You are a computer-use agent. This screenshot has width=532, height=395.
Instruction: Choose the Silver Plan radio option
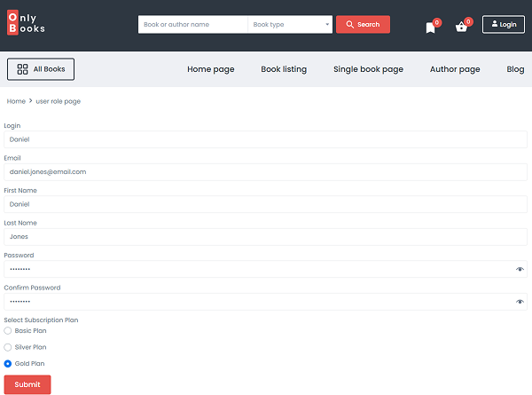(x=9, y=347)
